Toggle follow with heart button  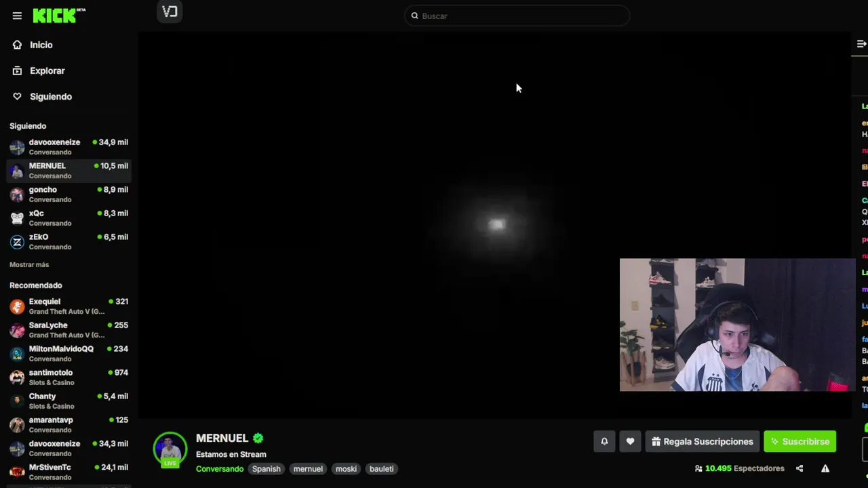tap(630, 441)
